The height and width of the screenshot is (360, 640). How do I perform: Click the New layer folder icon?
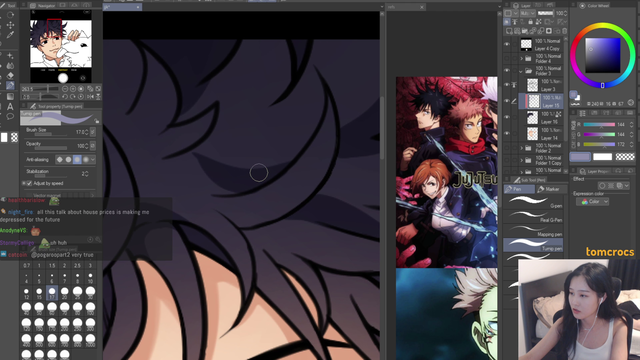pos(525,31)
